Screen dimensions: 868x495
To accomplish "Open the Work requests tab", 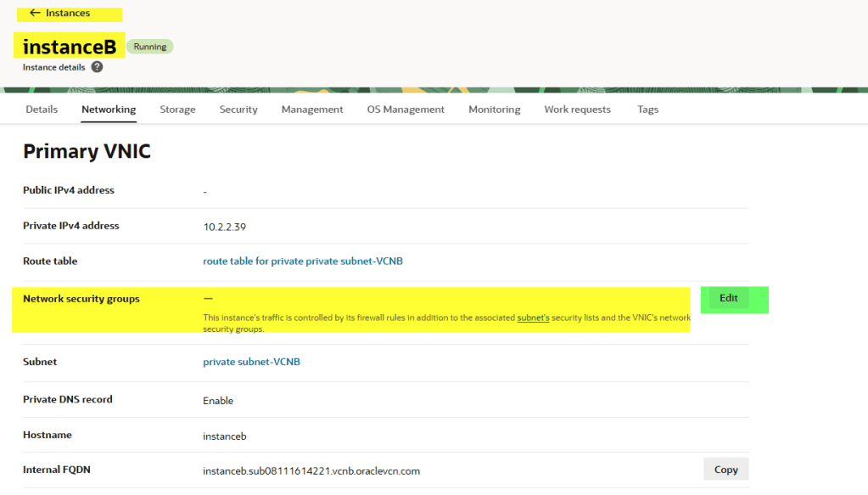I will [577, 110].
